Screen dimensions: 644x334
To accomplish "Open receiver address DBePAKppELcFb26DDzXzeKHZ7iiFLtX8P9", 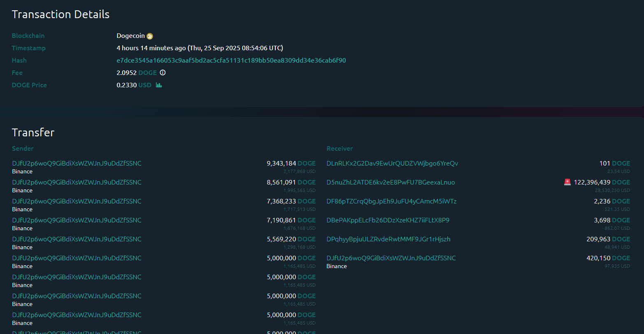I will click(x=388, y=220).
